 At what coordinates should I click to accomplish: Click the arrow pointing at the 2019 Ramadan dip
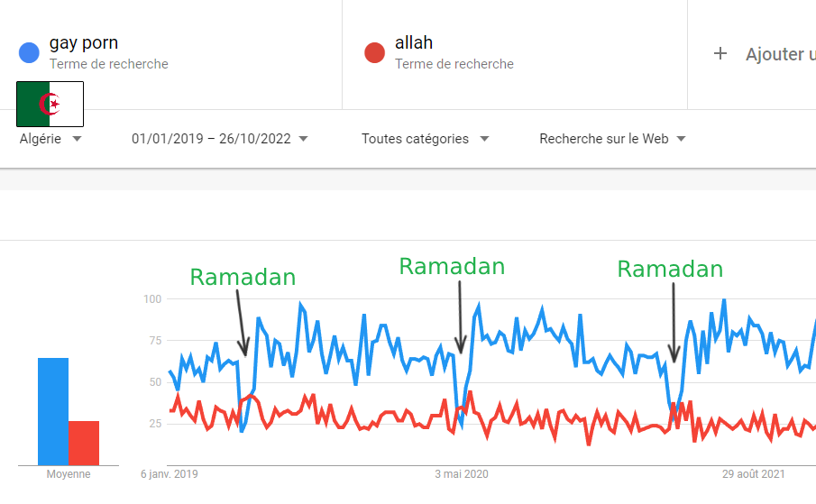click(240, 320)
